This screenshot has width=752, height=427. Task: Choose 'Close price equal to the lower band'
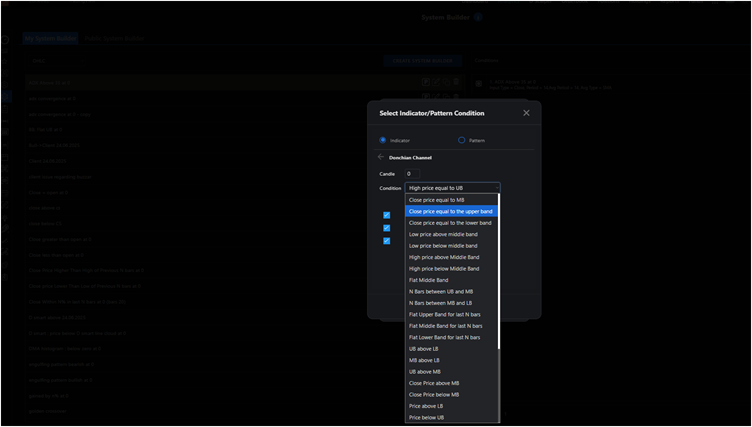tap(452, 223)
